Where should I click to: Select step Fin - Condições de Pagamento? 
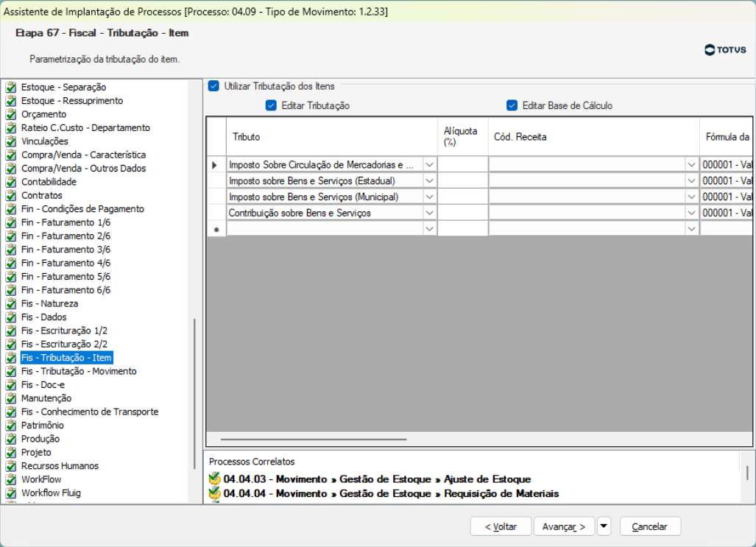82,209
